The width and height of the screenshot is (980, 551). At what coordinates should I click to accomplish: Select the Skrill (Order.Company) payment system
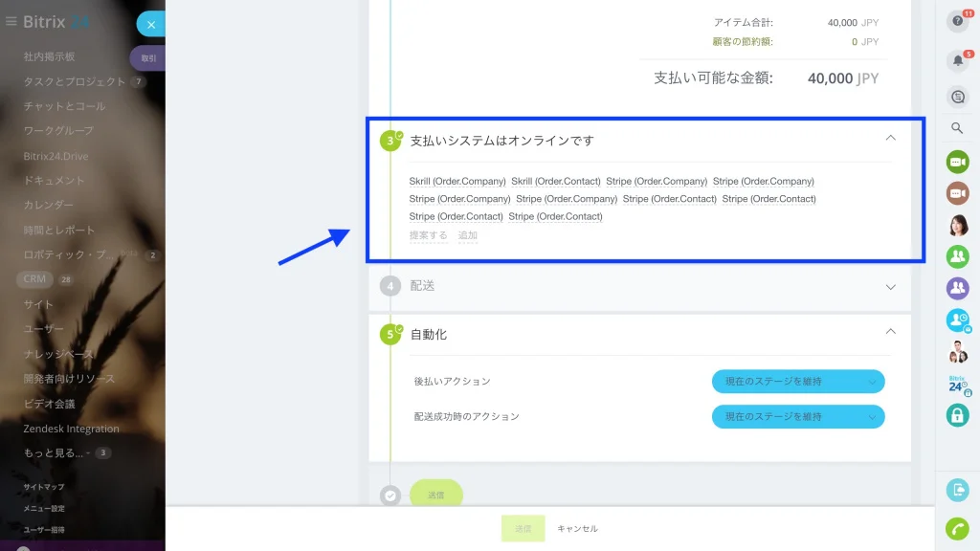pos(457,181)
